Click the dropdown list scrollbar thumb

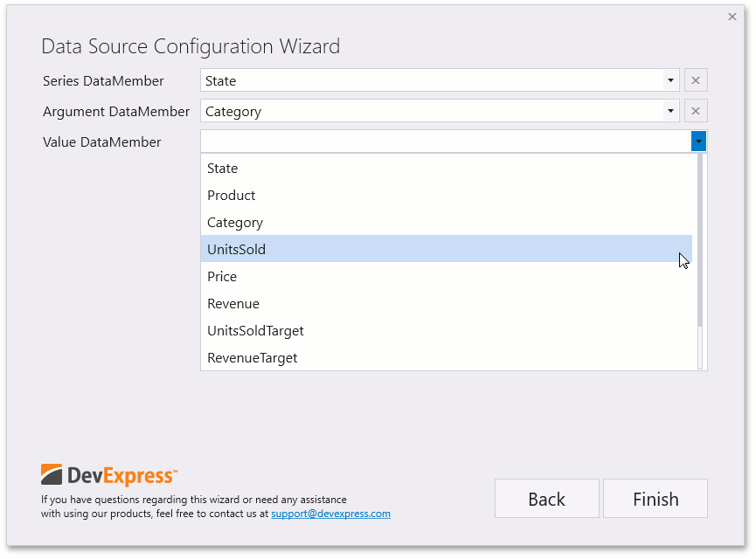700,240
